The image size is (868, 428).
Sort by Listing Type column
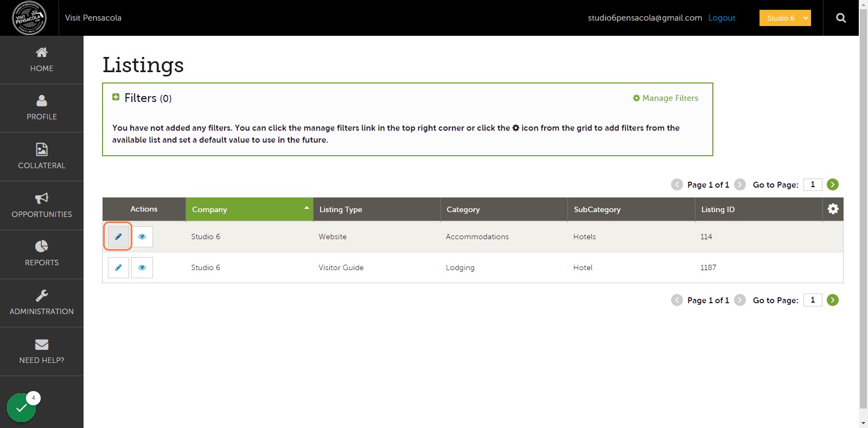376,209
